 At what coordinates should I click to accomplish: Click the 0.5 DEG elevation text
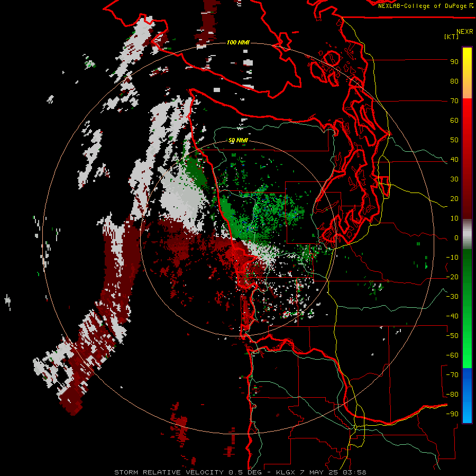point(248,472)
